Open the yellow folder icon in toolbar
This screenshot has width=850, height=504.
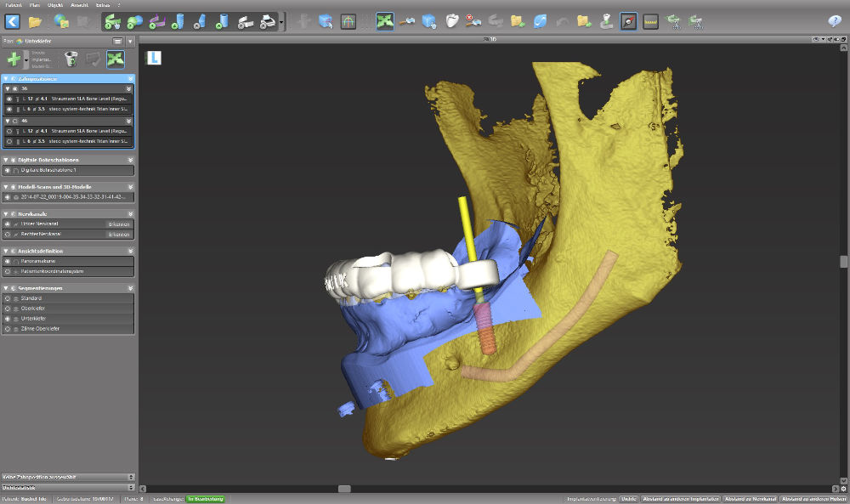35,22
